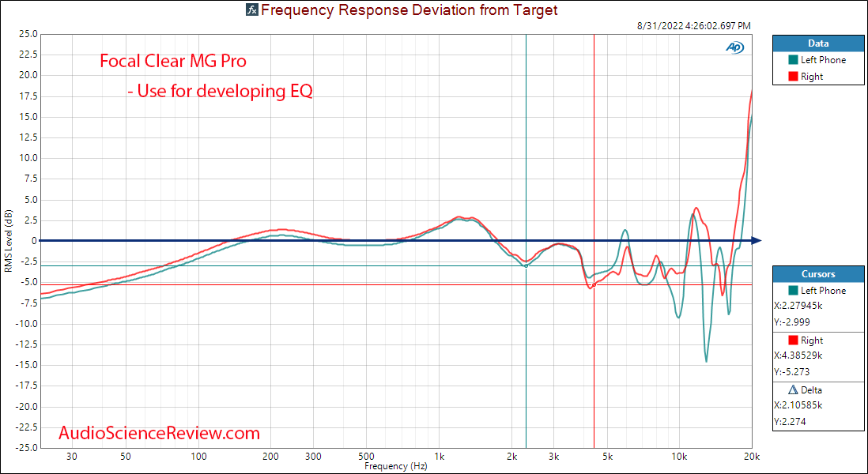Click the Data panel header
868x474 pixels.
click(818, 43)
